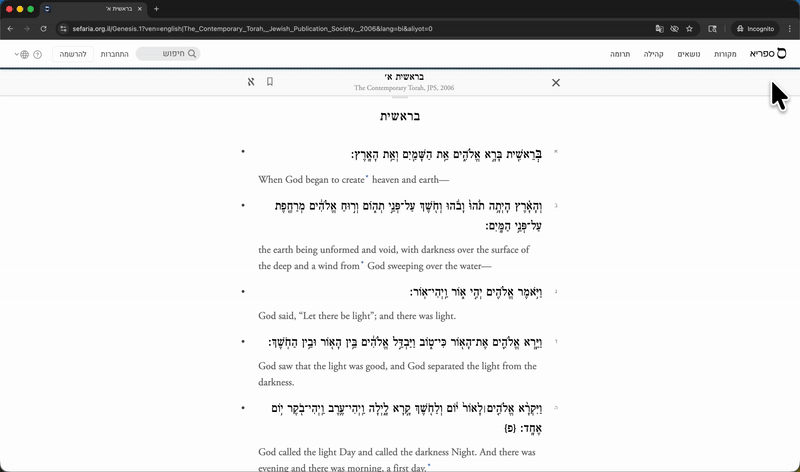This screenshot has width=800, height=472.
Task: Click the חיפוש search field
Action: (x=167, y=53)
